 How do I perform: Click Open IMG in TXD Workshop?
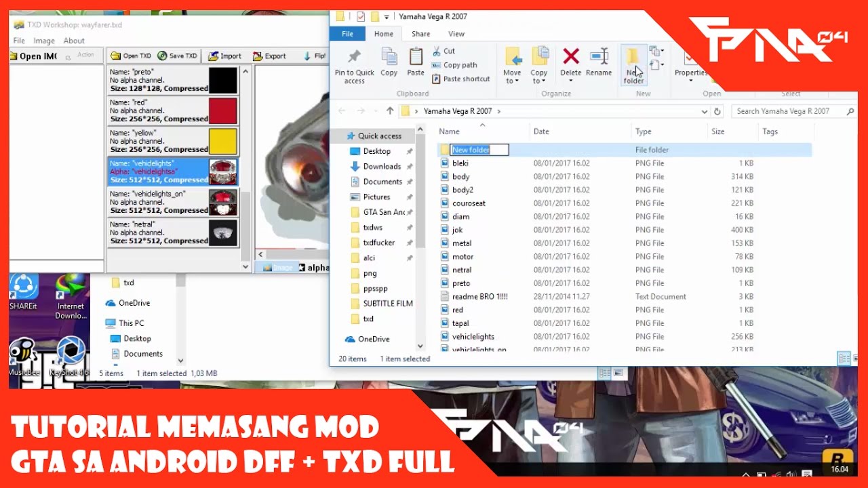tap(33, 56)
